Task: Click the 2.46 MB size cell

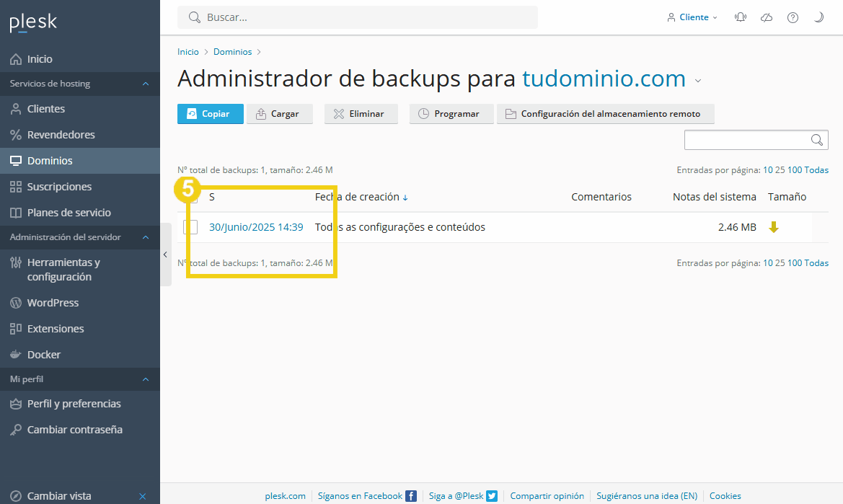Action: click(737, 227)
